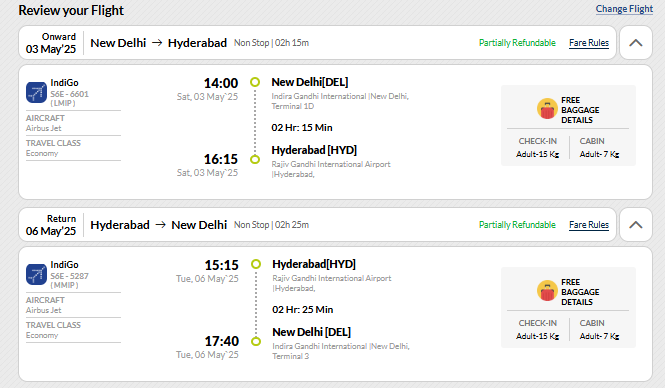The height and width of the screenshot is (388, 665).
Task: Click the red baggage icon in the onward flight
Action: 547,109
